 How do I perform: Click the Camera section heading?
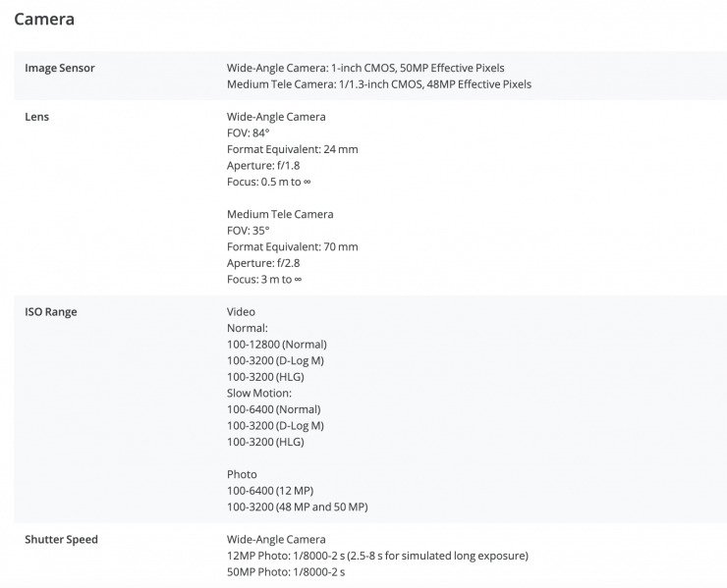(x=44, y=19)
